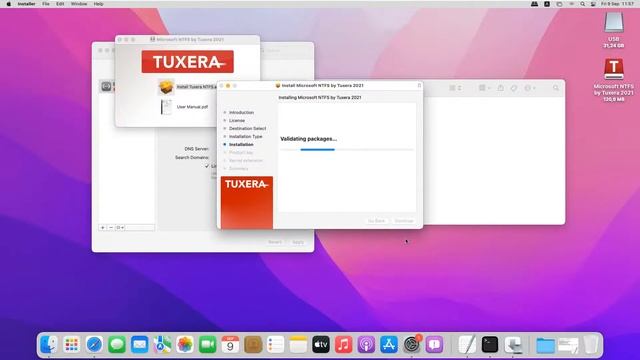Image resolution: width=640 pixels, height=360 pixels.
Task: Open App Store from the Dock
Action: click(389, 345)
